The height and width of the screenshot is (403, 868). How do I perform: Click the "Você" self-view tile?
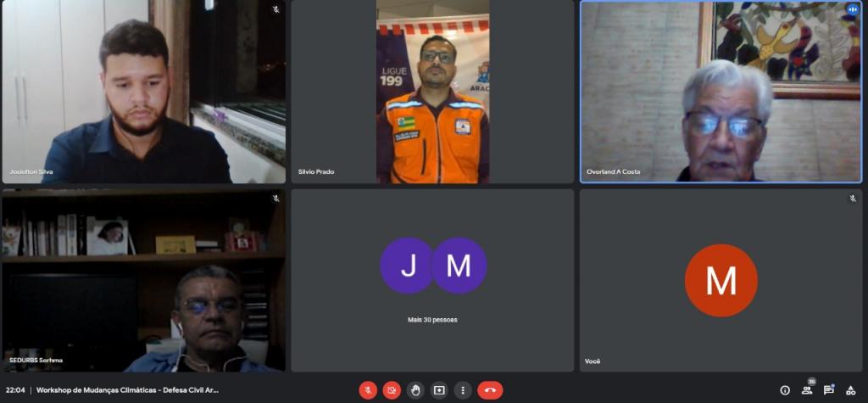(721, 280)
